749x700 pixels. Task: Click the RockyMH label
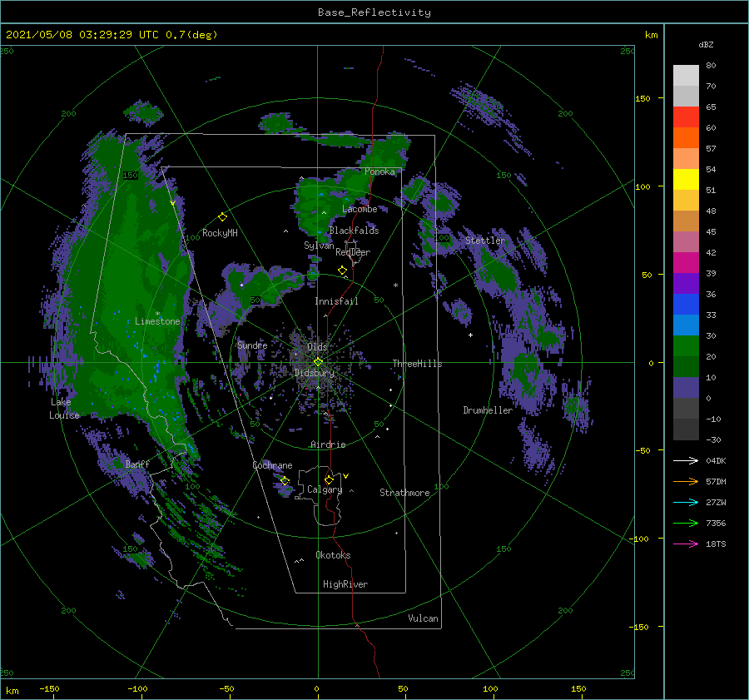tap(220, 233)
